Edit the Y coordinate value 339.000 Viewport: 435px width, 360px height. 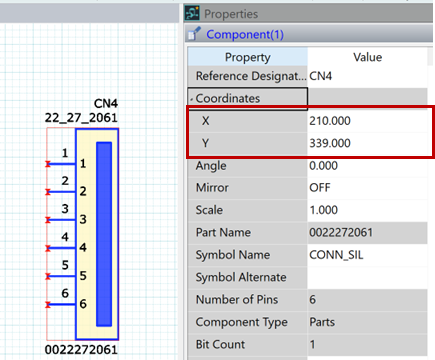[367, 143]
